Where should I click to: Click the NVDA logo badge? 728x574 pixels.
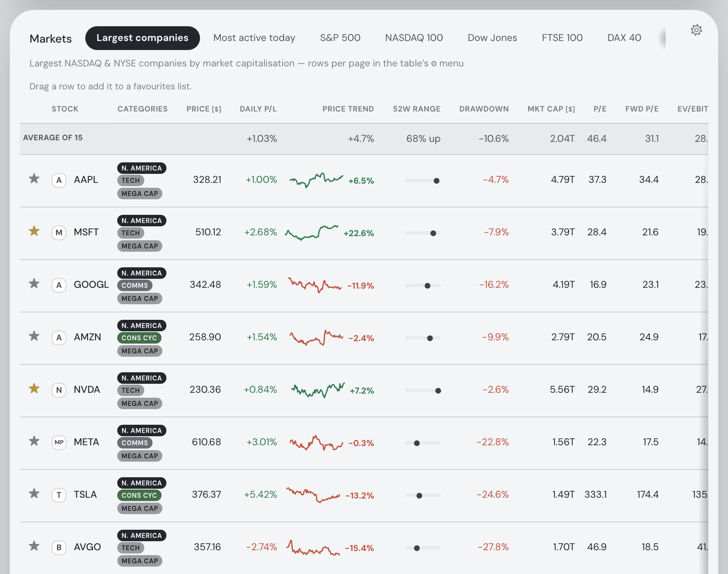point(59,390)
